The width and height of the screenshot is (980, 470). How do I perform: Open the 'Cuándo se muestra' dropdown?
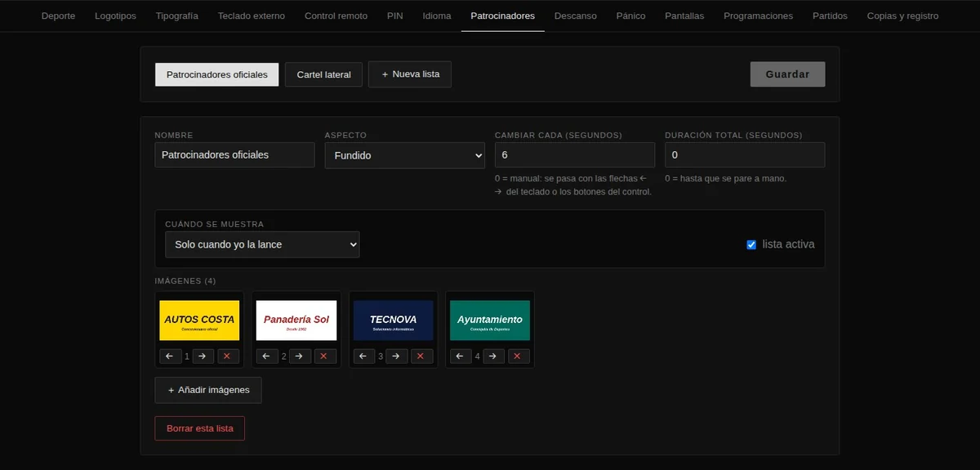262,244
